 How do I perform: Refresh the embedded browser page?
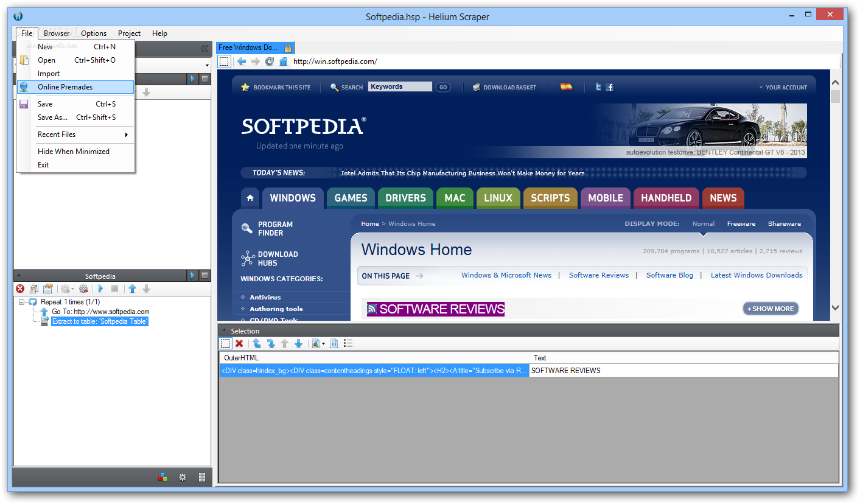point(270,61)
